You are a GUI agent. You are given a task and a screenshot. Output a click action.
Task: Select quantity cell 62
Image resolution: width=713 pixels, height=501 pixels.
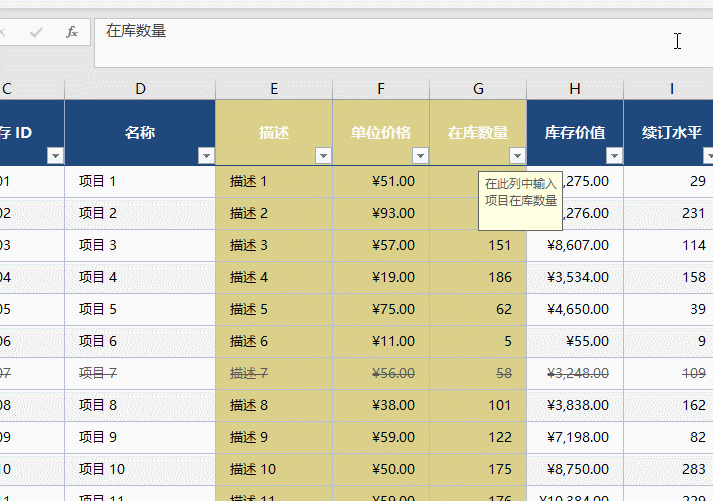[478, 309]
